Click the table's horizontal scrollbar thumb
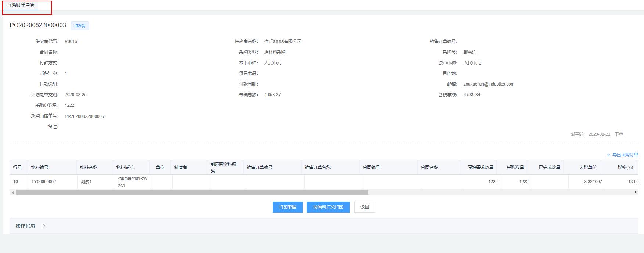644x253 pixels. (192, 192)
